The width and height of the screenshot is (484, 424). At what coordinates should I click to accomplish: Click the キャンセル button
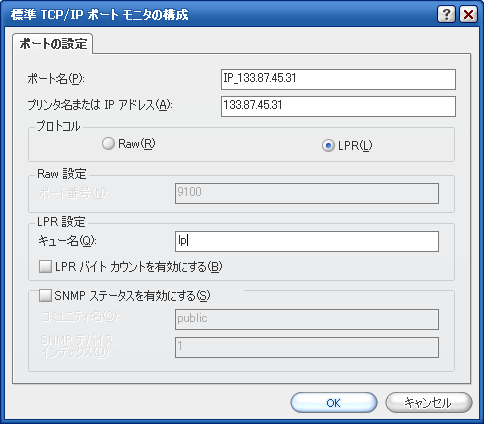coord(429,403)
